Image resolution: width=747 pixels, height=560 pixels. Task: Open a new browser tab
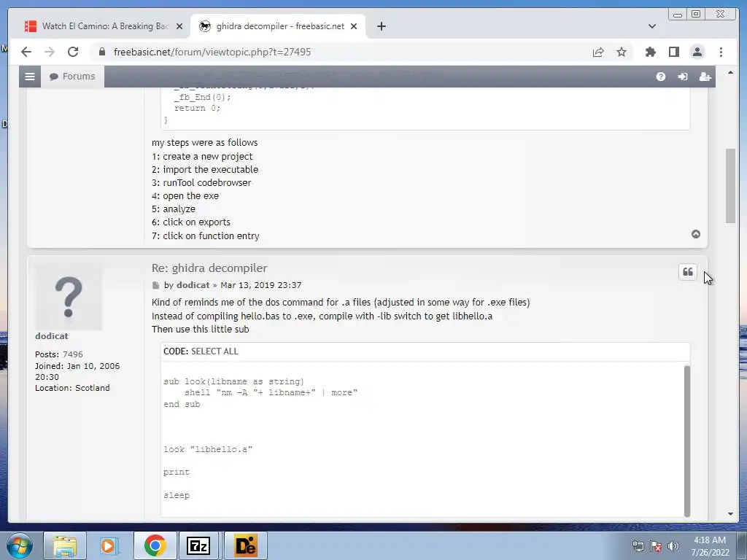381,26
